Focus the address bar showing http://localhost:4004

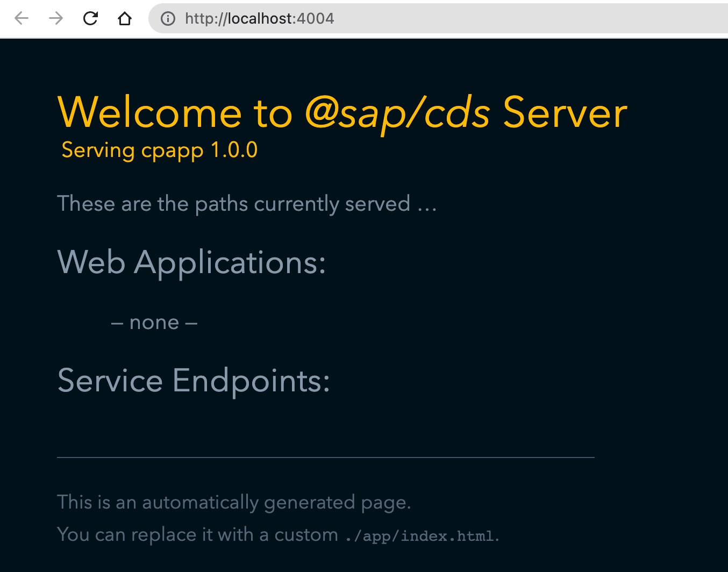[x=259, y=19]
